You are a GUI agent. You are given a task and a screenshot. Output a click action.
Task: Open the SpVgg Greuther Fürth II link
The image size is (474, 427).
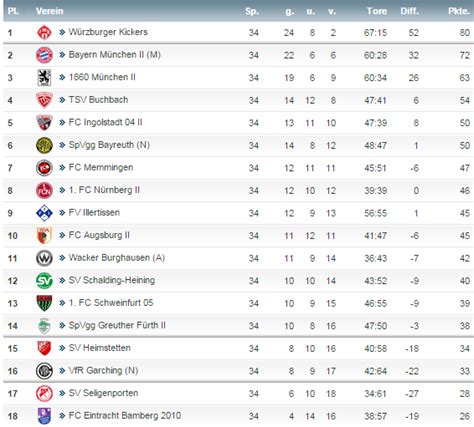coord(117,325)
